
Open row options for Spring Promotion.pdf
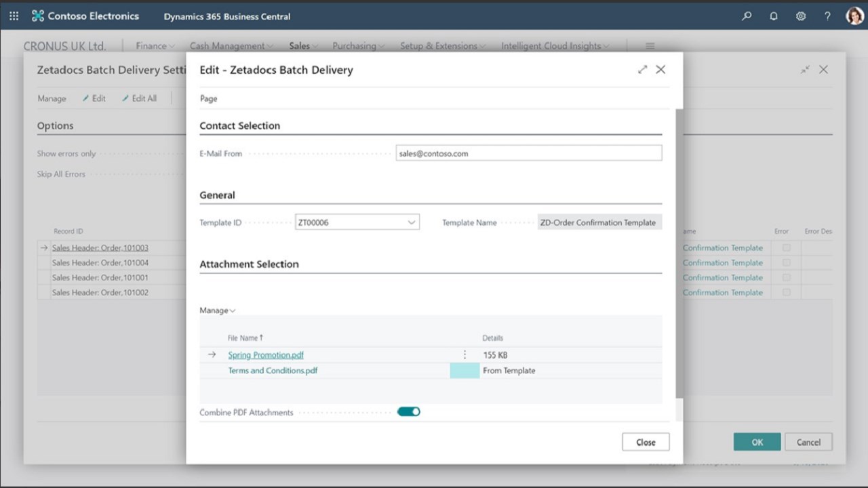point(465,354)
